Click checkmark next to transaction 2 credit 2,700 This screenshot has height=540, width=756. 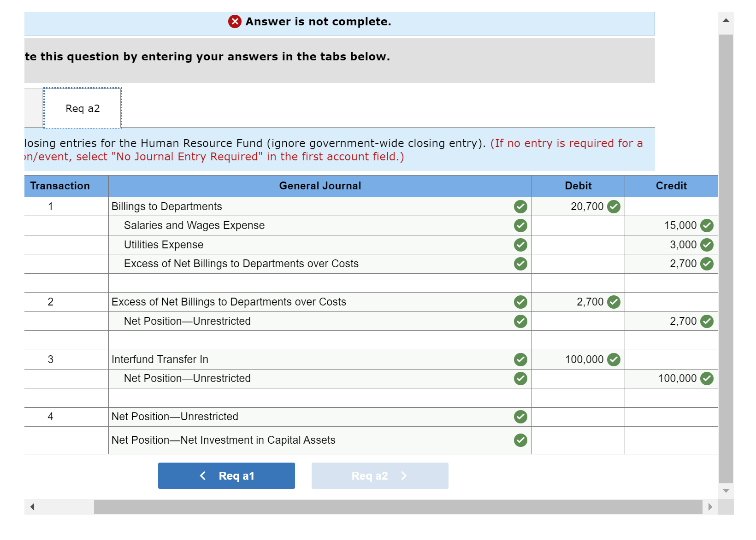click(707, 321)
